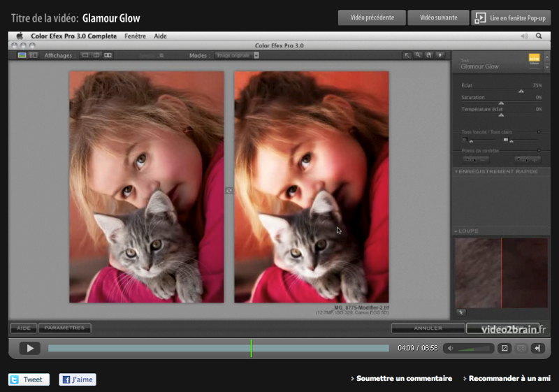
Task: Click the Spotlight search magnifier icon
Action: [x=539, y=36]
